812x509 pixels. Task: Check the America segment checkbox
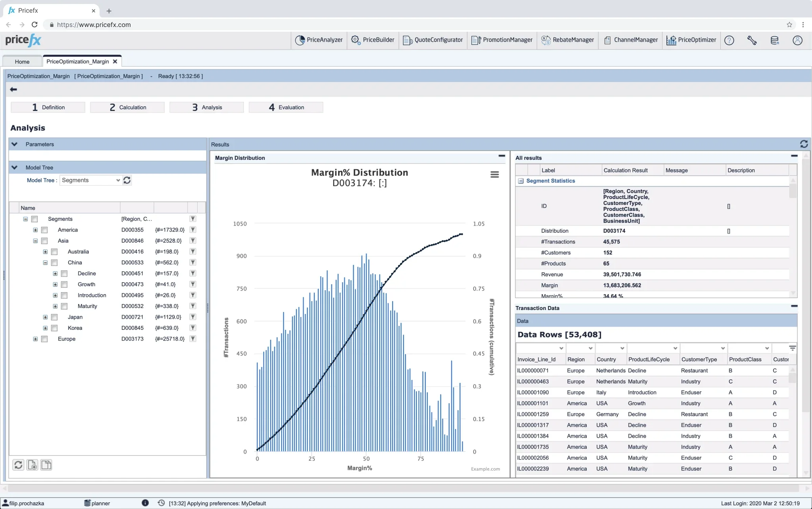click(44, 230)
